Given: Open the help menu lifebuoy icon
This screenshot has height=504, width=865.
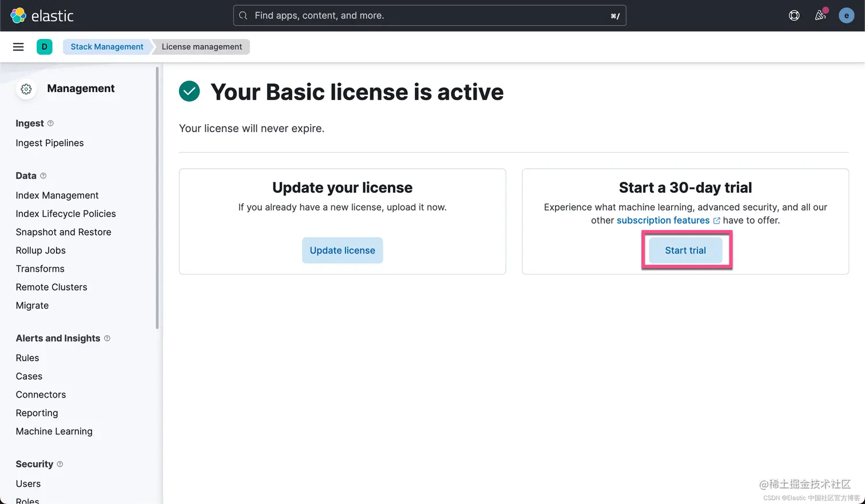Looking at the screenshot, I should pyautogui.click(x=794, y=15).
